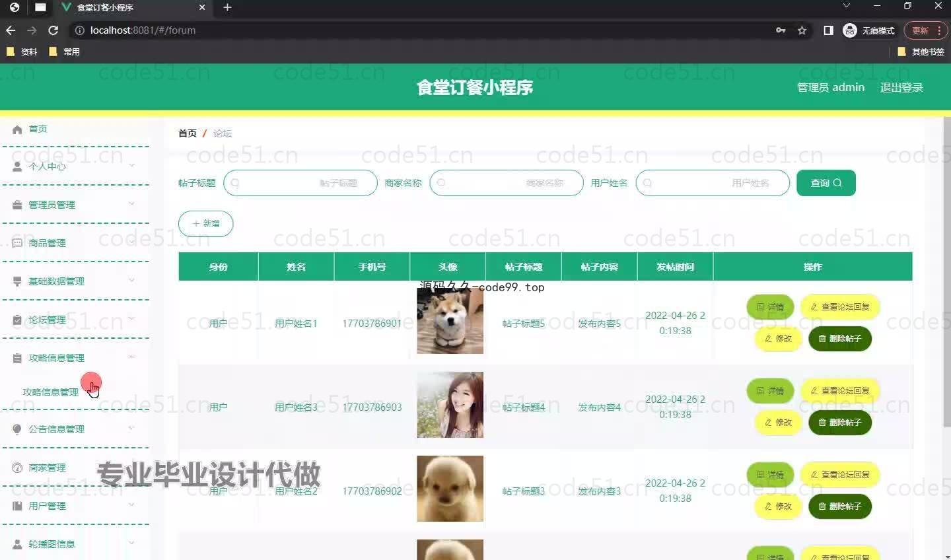This screenshot has height=560, width=951.
Task: Open 详情 for 帖子标题5 row
Action: coord(770,307)
